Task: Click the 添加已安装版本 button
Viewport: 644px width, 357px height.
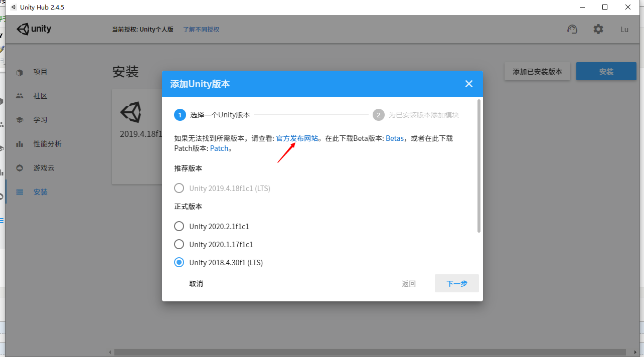Action: [x=538, y=72]
